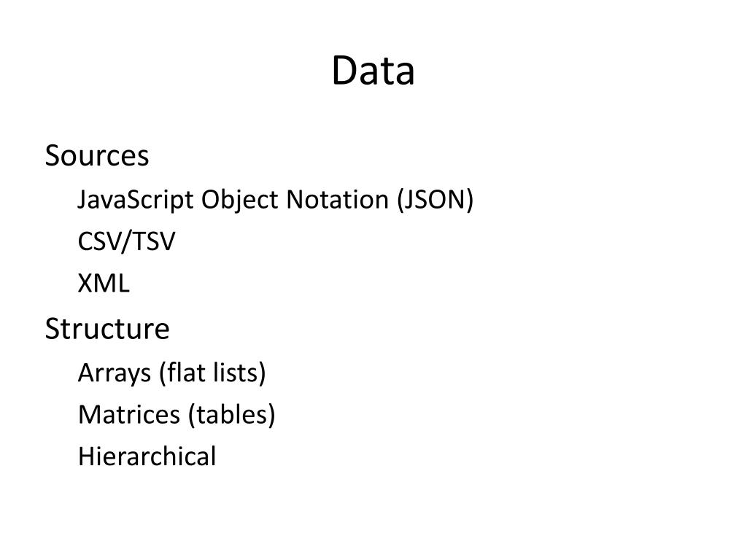Screen dimensions: 747x560
Task: Click the opening parenthesis before 'flat'
Action: coord(163,373)
